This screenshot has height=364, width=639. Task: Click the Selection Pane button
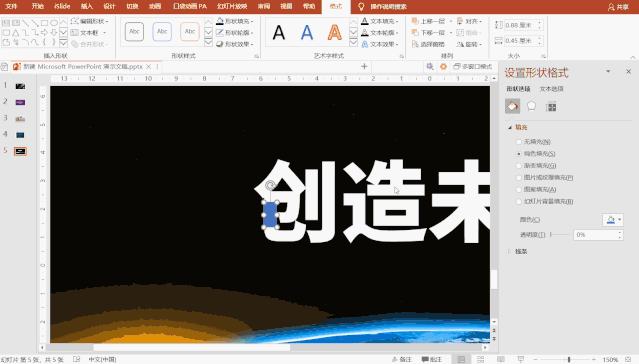pos(428,44)
